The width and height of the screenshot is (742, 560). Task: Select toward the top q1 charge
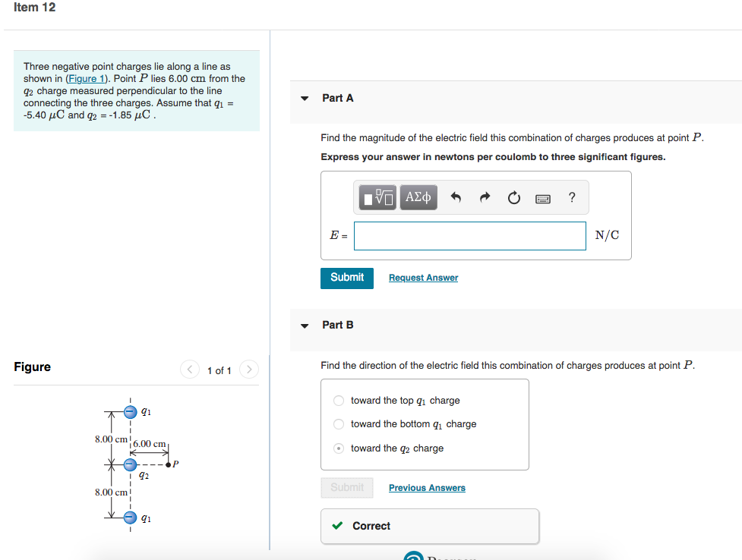(x=338, y=400)
